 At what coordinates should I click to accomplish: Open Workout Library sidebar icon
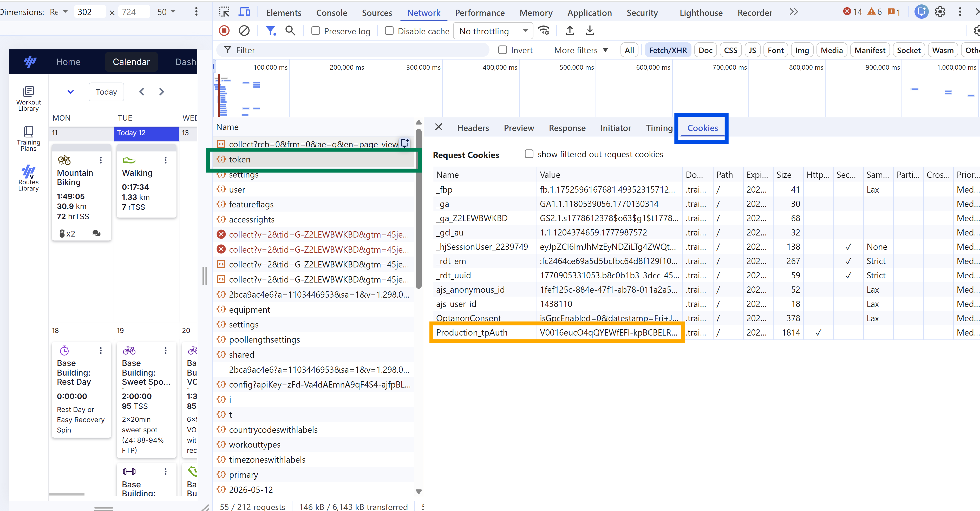click(29, 99)
